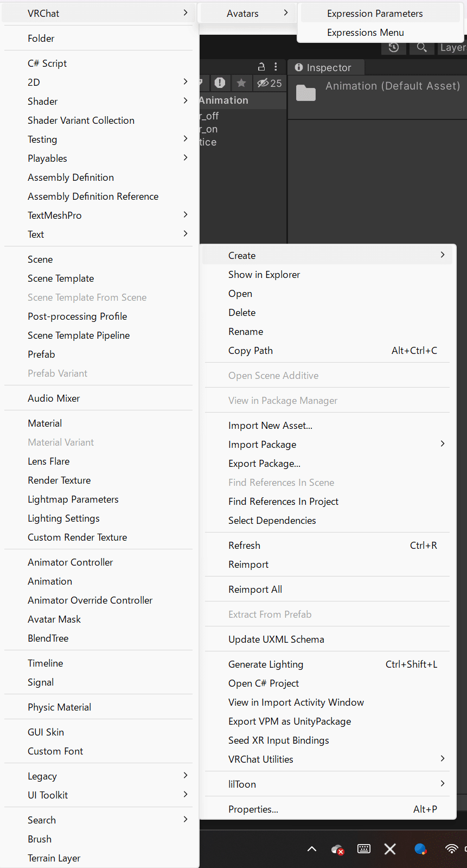Click the Wi-Fi network tray icon

(451, 849)
